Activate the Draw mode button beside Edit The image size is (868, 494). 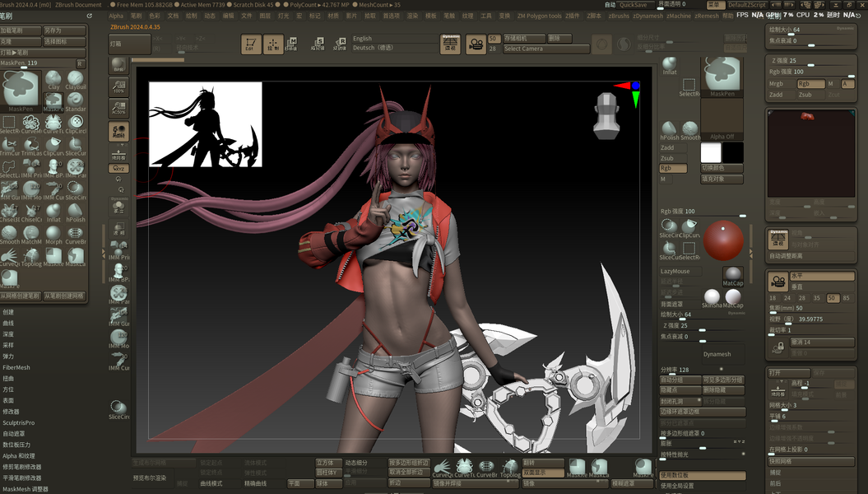(273, 44)
